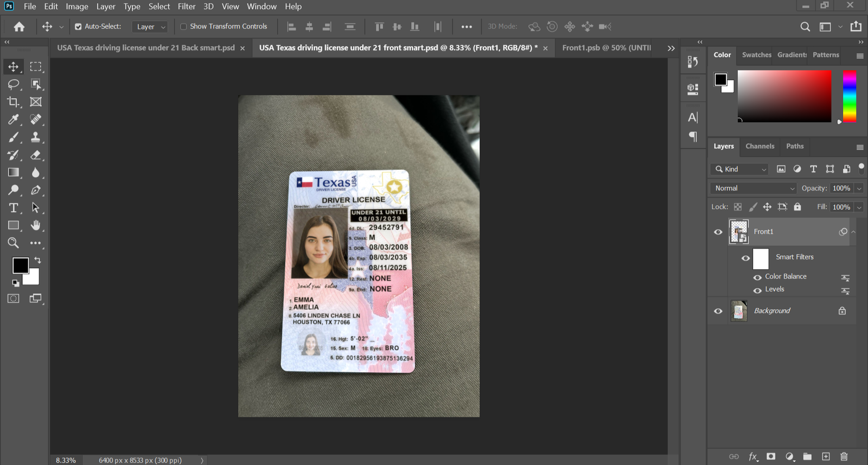Select the Brush tool
Viewport: 868px width, 465px height.
click(13, 137)
